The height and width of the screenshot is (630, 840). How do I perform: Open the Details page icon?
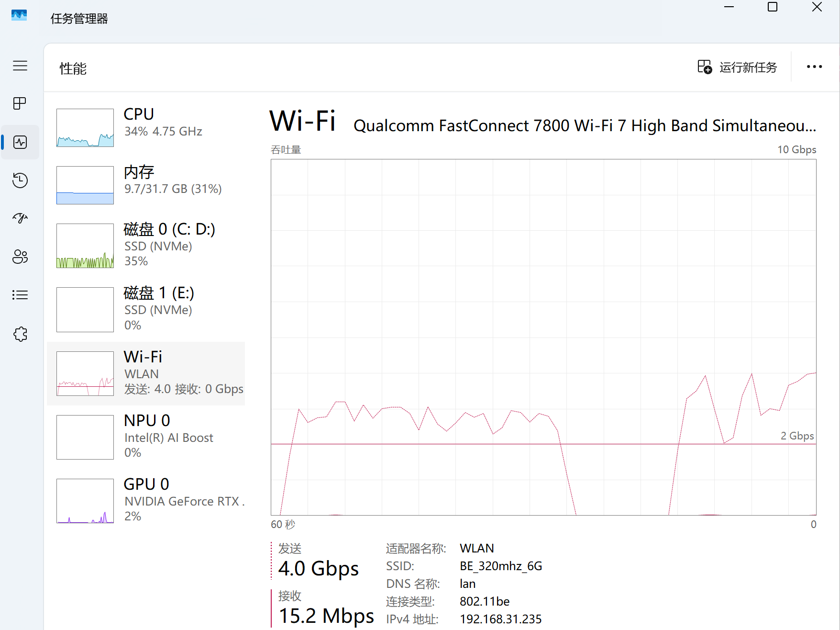tap(20, 295)
